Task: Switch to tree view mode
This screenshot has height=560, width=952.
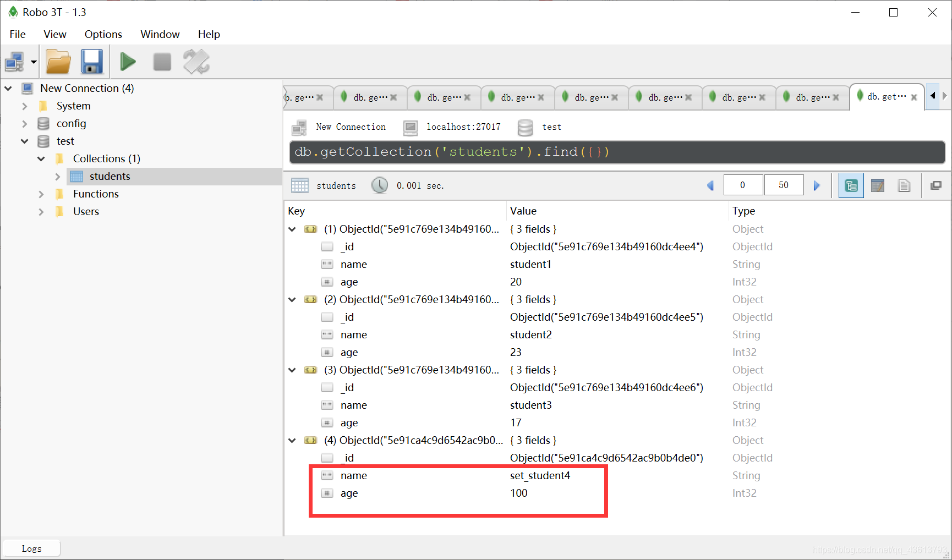Action: 851,185
